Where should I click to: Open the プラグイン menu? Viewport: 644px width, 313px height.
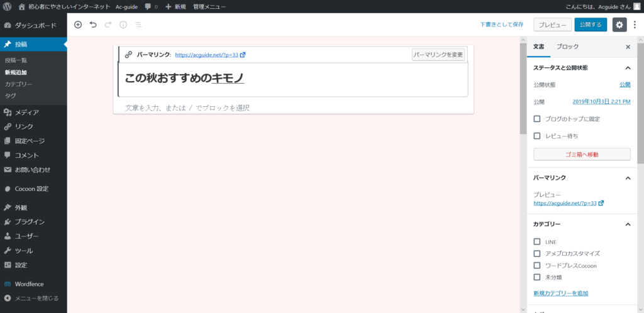[x=34, y=222]
